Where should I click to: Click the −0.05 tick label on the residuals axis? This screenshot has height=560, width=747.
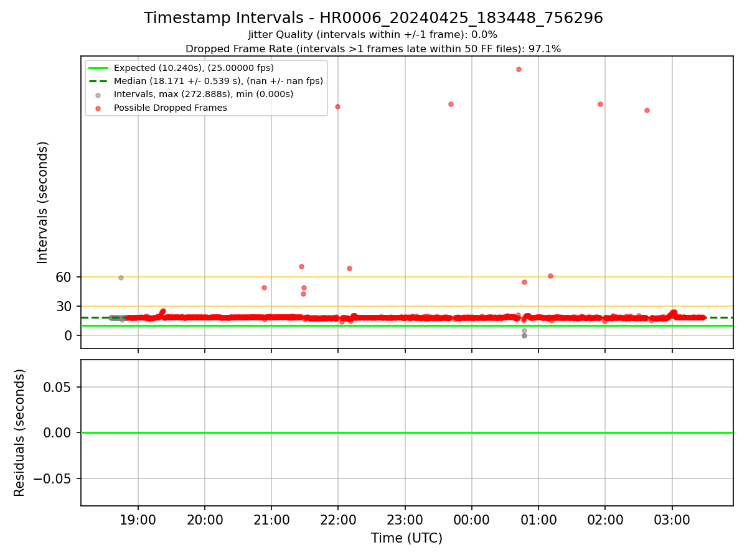point(52,478)
